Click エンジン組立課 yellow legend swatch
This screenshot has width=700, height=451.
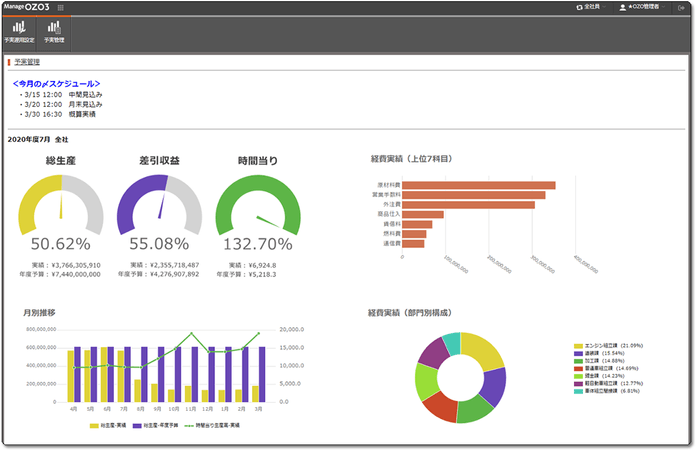coord(577,345)
